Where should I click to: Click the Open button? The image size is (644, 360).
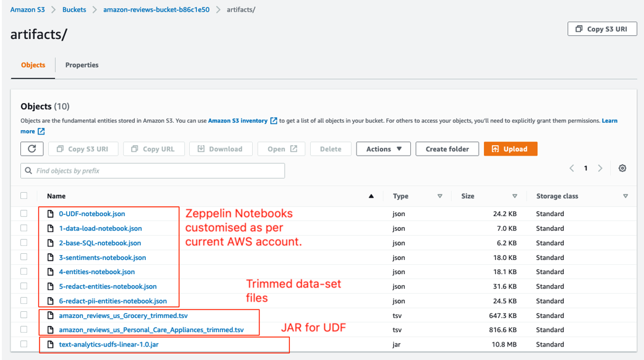click(x=281, y=149)
